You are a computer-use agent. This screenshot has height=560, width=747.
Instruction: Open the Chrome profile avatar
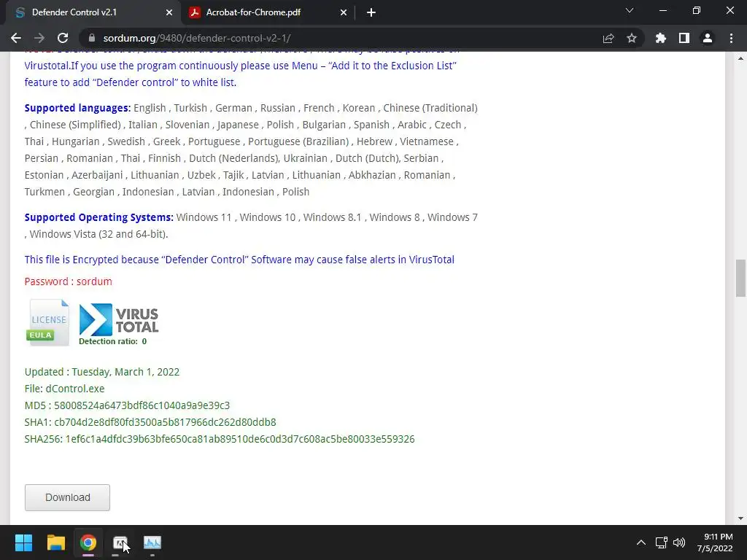click(708, 38)
